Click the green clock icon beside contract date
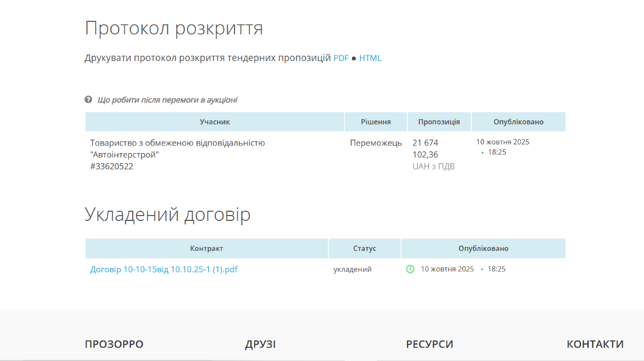This screenshot has height=361, width=644. pos(410,269)
